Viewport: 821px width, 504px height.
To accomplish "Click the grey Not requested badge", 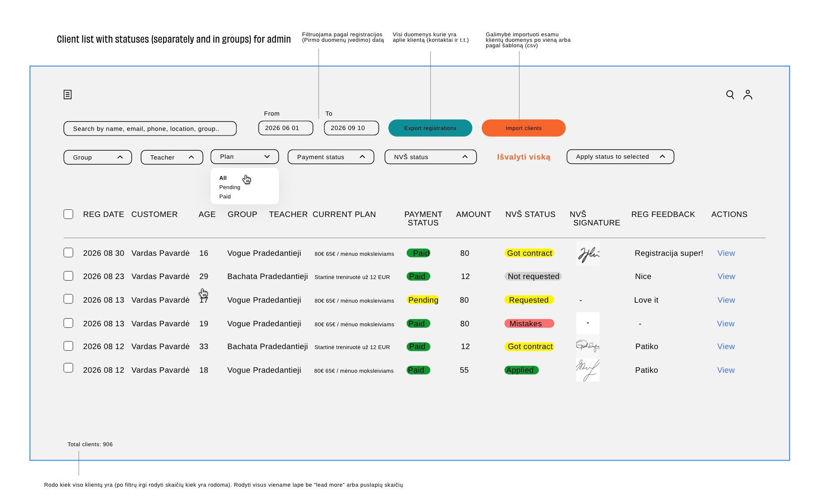I will click(533, 276).
